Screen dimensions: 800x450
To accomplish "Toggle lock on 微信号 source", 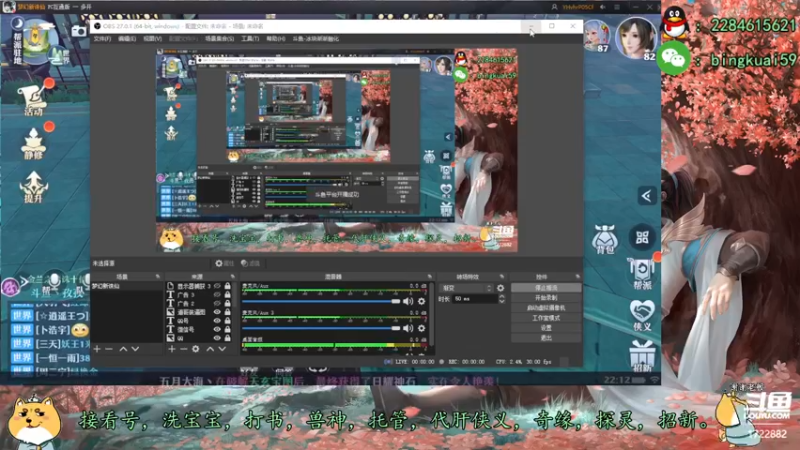I will tap(228, 330).
